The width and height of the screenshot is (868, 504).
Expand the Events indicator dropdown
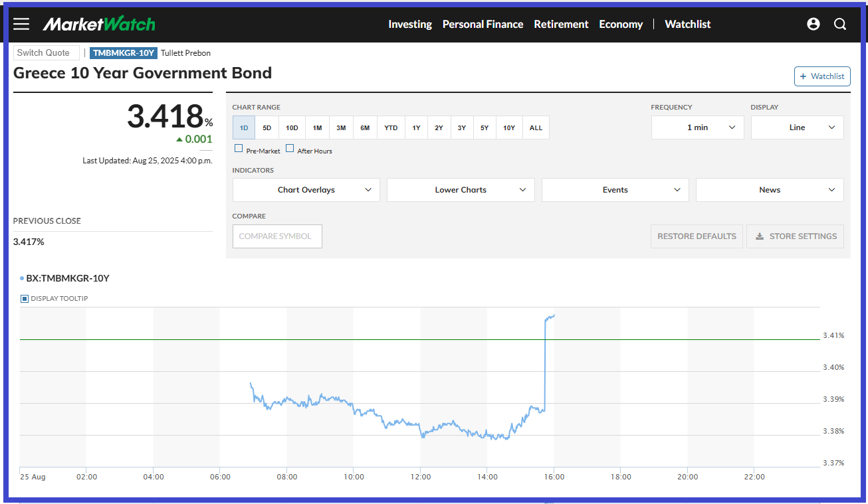(615, 190)
